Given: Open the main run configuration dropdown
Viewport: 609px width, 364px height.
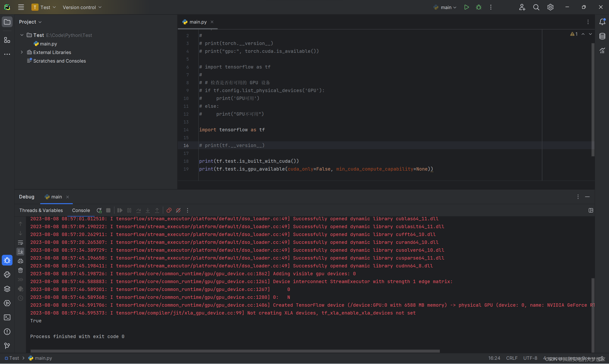Looking at the screenshot, I should click(x=446, y=7).
